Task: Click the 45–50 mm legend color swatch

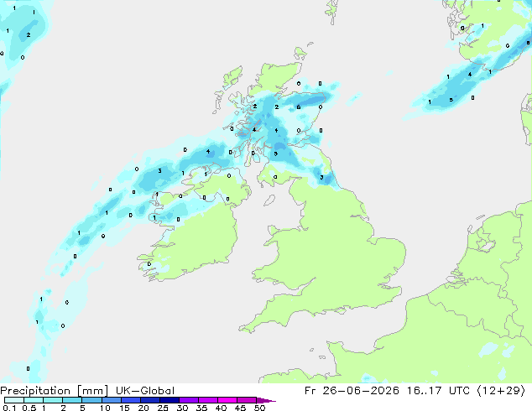Action: click(x=247, y=400)
